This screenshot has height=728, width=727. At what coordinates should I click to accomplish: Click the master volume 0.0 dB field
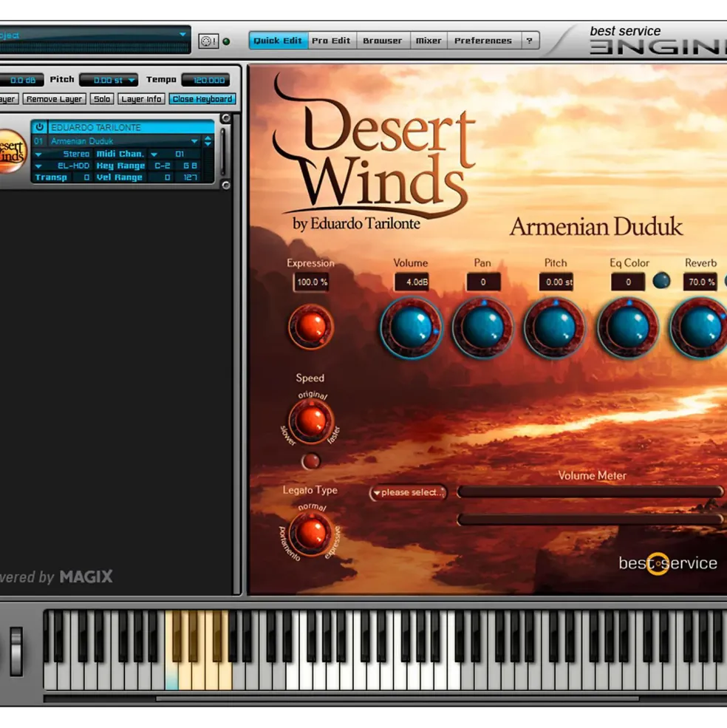(21, 80)
